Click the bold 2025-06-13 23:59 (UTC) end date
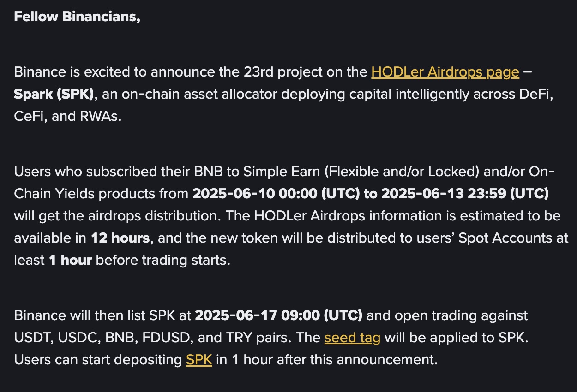 pos(465,194)
